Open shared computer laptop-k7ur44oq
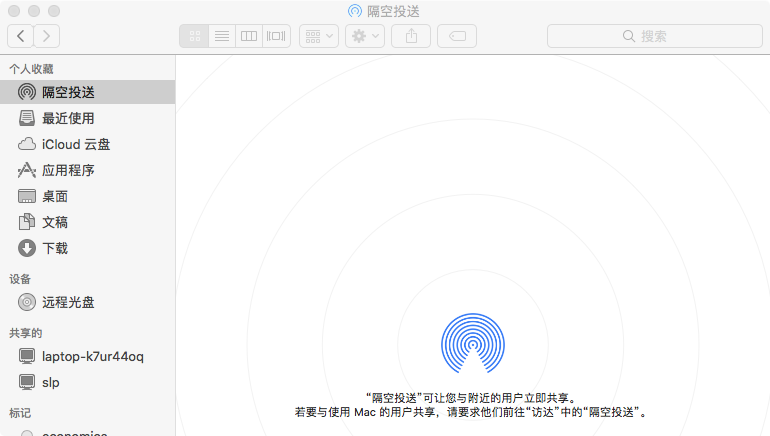The height and width of the screenshot is (436, 770). pyautogui.click(x=92, y=356)
